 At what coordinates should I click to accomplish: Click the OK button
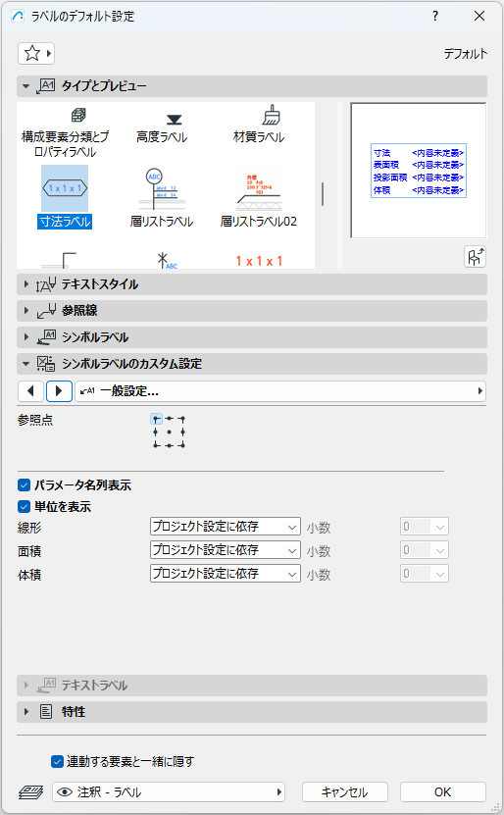click(442, 792)
